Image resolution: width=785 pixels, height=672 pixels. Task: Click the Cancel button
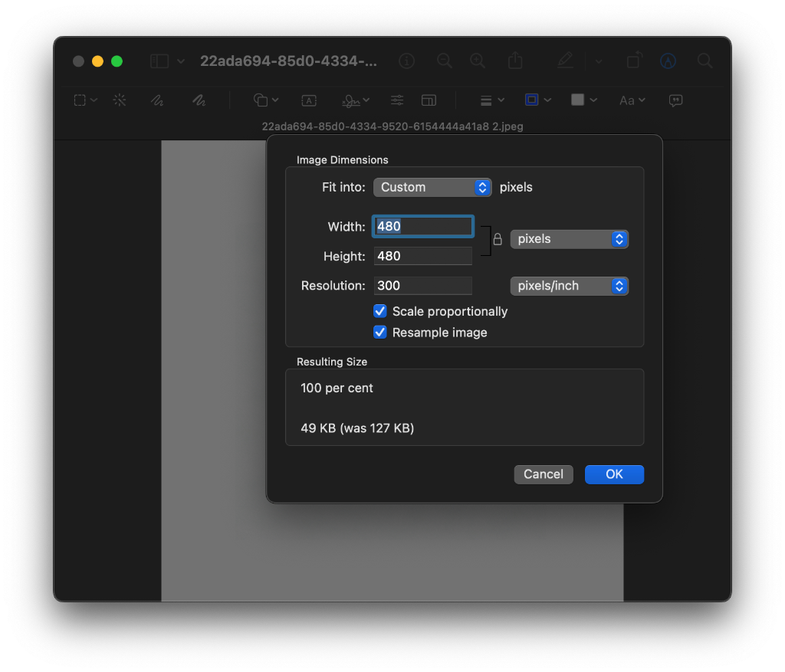click(543, 474)
